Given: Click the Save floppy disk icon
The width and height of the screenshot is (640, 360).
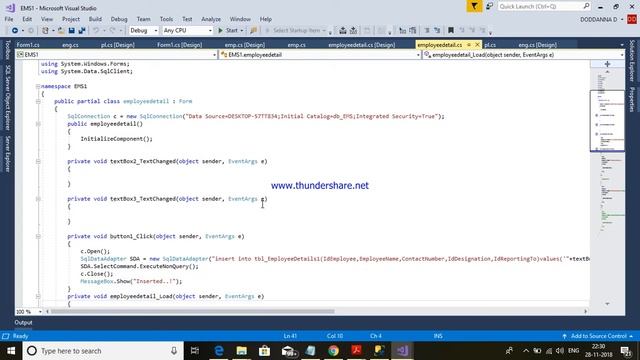Looking at the screenshot, I should pos(71,31).
